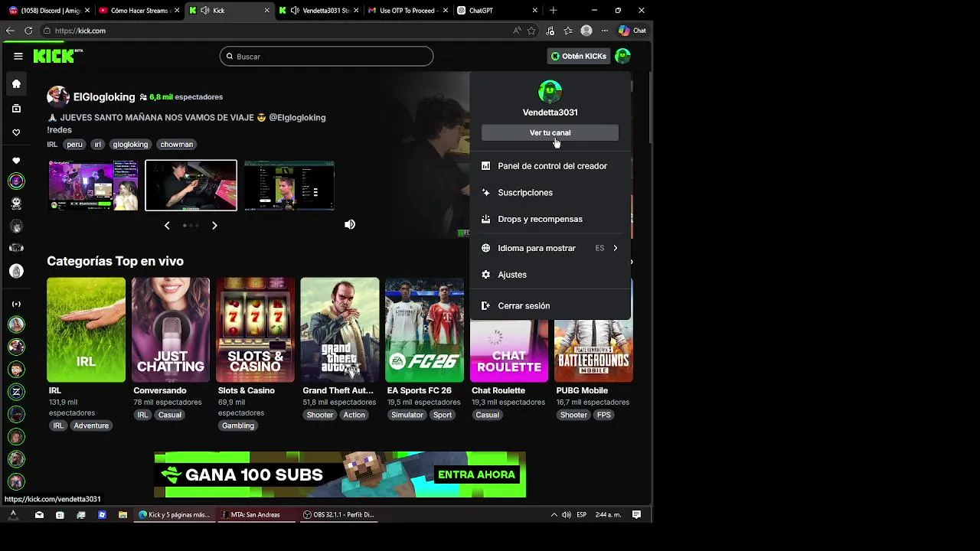Click the Adventure tag under IRL
This screenshot has width=980, height=551.
point(91,425)
